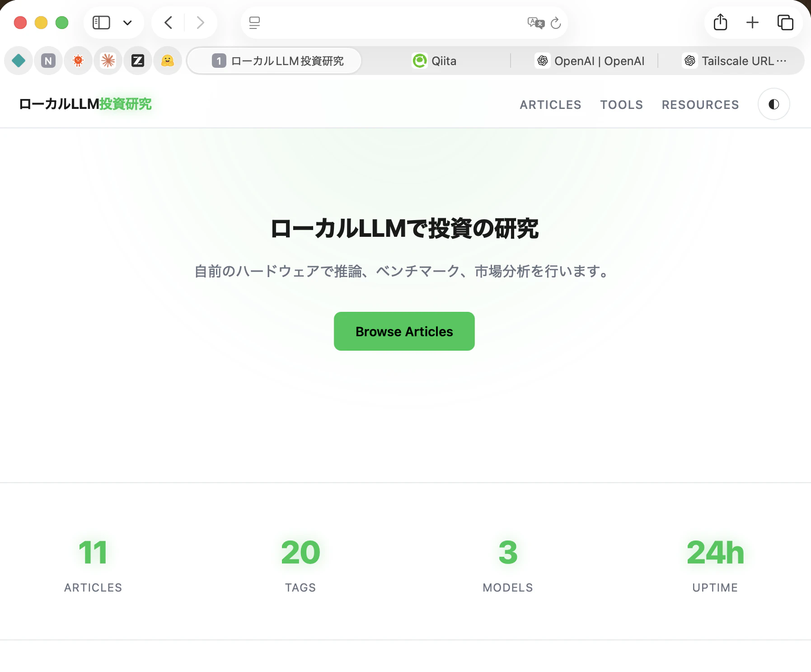Add a new tab with plus icon
The height and width of the screenshot is (672, 811).
tap(752, 23)
